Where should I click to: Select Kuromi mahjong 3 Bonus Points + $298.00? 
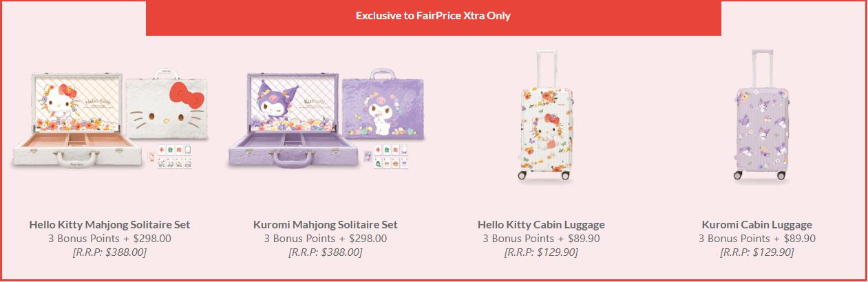326,239
